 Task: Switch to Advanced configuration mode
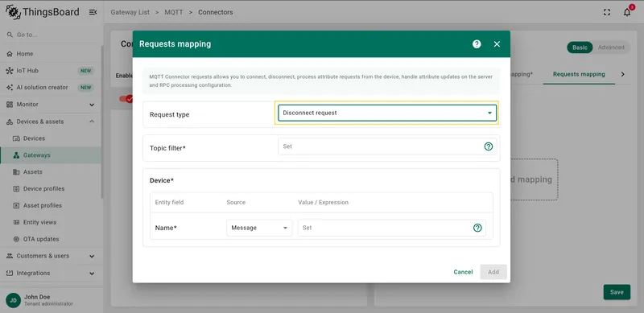[x=611, y=47]
